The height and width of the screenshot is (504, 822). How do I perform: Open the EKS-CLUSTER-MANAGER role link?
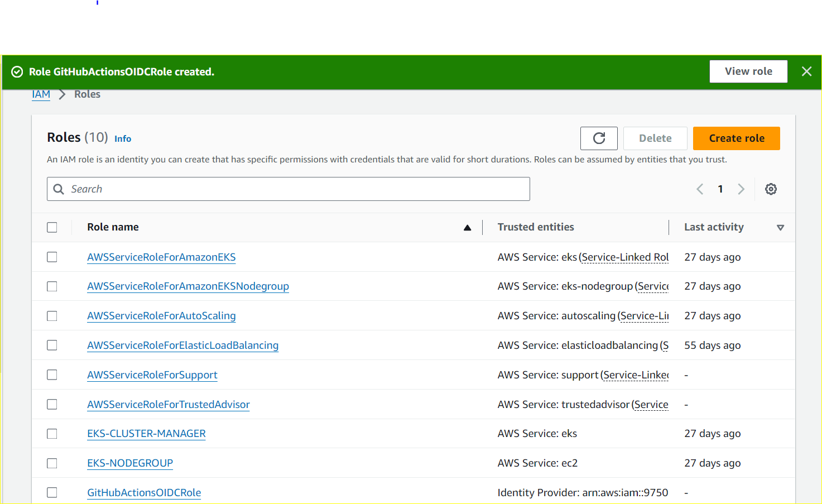pos(146,434)
